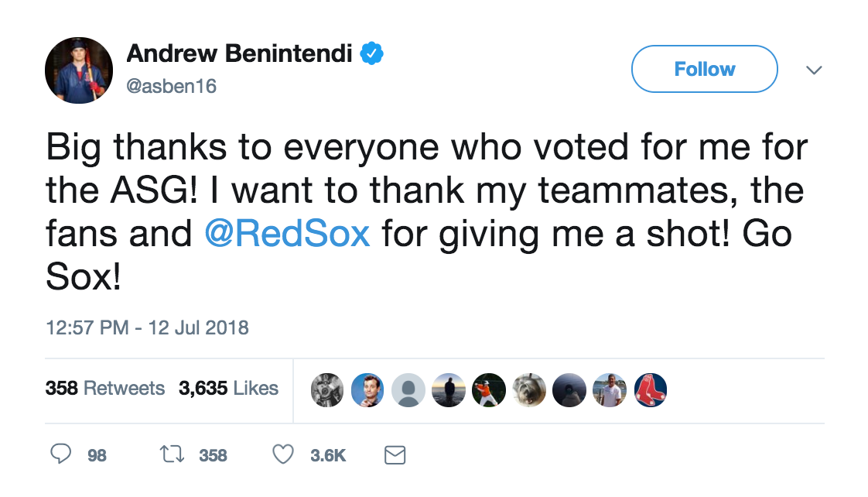Expand the tweet options chevron
Image resolution: width=868 pixels, height=497 pixels.
814,70
